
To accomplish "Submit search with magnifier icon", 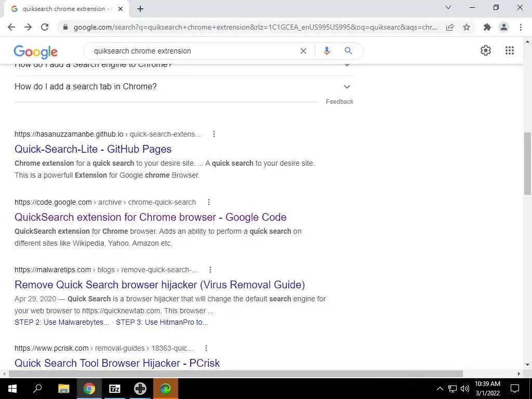I will pyautogui.click(x=348, y=51).
